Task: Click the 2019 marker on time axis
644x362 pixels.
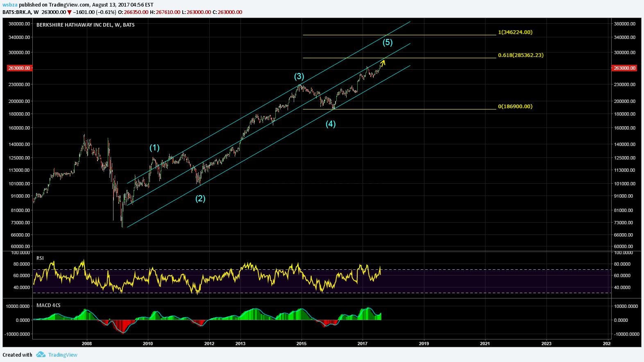Action: (424, 343)
